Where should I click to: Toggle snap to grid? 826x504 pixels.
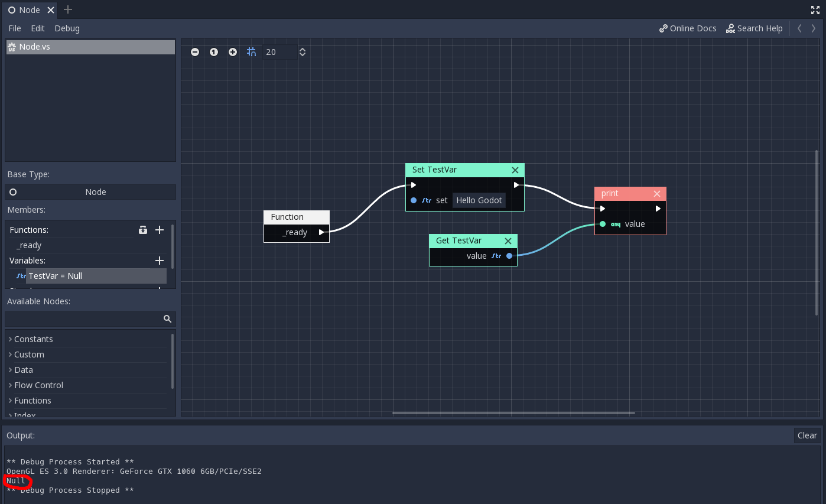251,52
